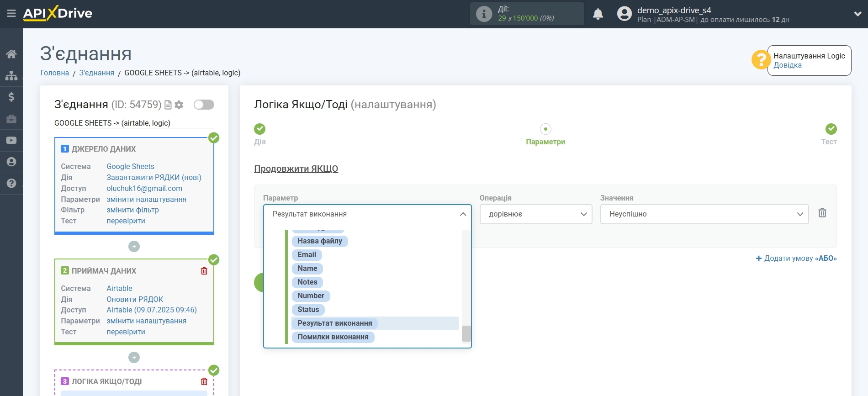Open the hamburger menu icon

pos(11,14)
